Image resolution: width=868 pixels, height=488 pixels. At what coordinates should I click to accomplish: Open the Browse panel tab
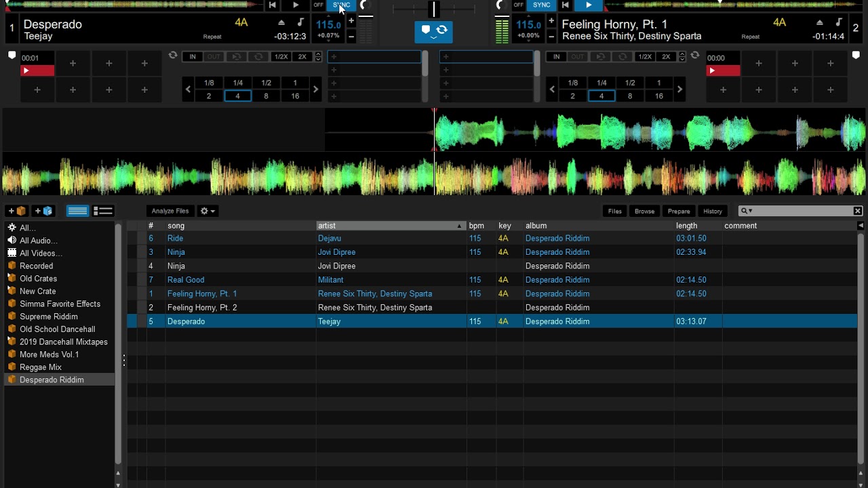tap(644, 211)
